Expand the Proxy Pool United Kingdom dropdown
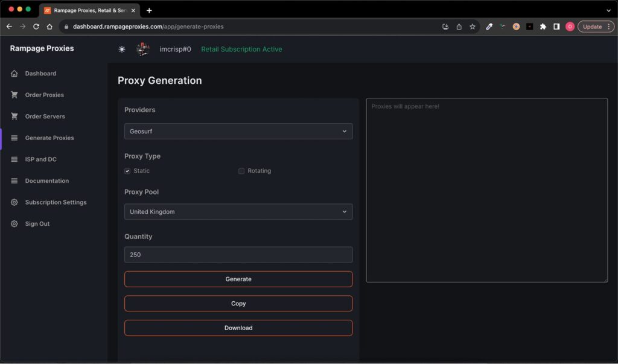This screenshot has height=364, width=618. coord(238,212)
